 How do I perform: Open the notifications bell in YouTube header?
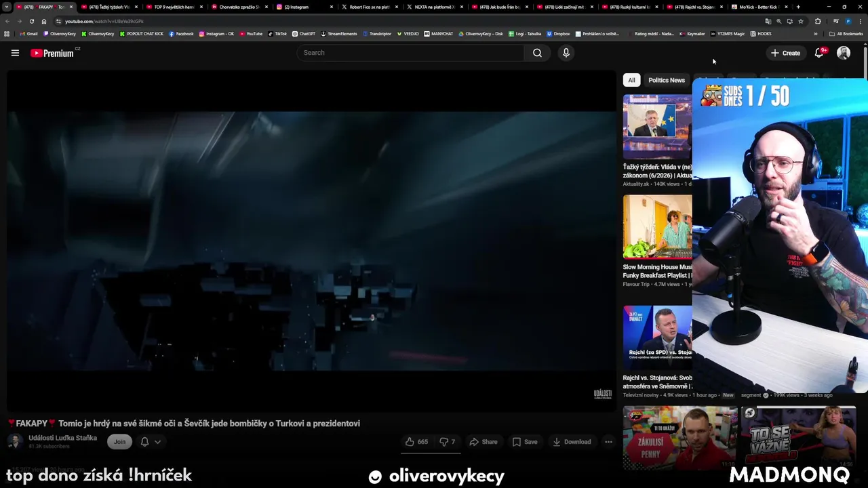tap(819, 53)
